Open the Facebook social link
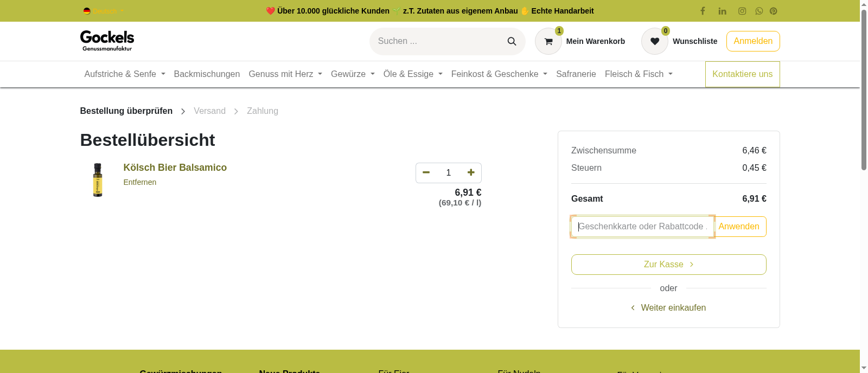This screenshot has height=373, width=868. (703, 11)
